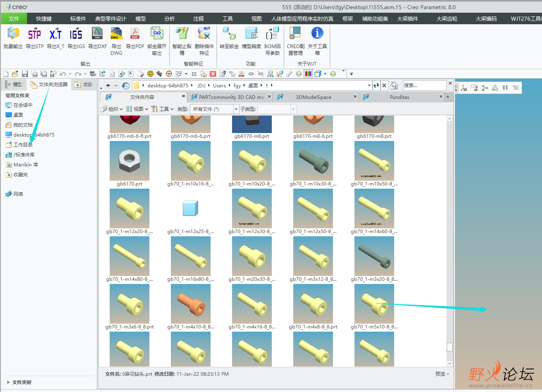Close the 文件夹内容 tab
The width and height of the screenshot is (542, 392).
click(184, 96)
